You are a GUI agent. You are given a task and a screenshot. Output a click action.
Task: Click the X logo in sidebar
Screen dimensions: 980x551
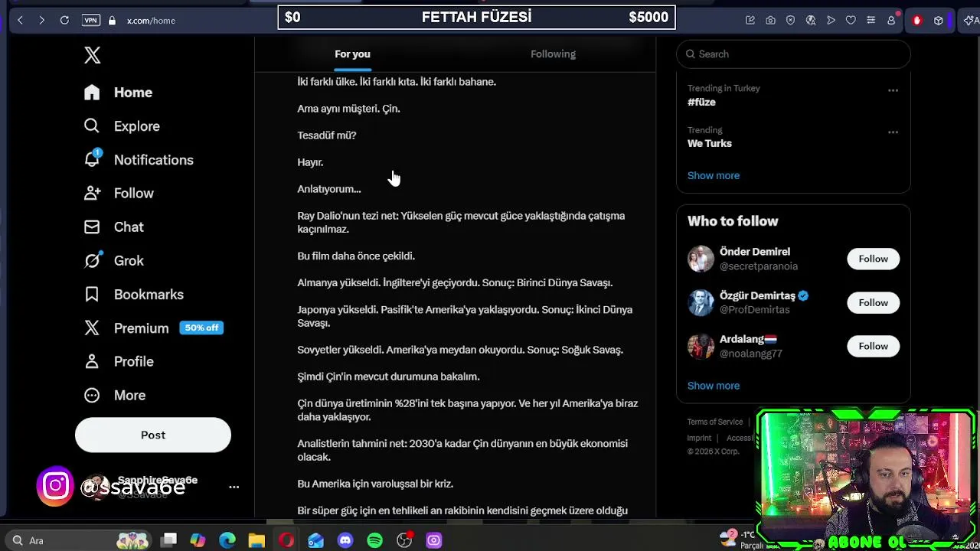pos(92,55)
